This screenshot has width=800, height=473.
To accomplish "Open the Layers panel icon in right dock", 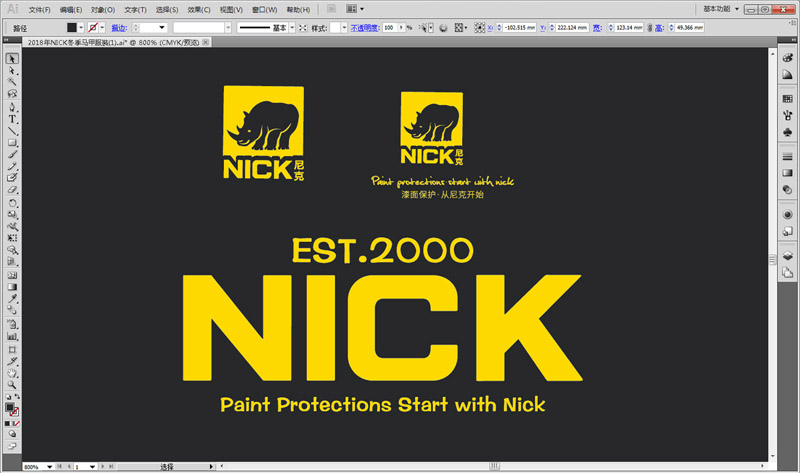I will (788, 256).
